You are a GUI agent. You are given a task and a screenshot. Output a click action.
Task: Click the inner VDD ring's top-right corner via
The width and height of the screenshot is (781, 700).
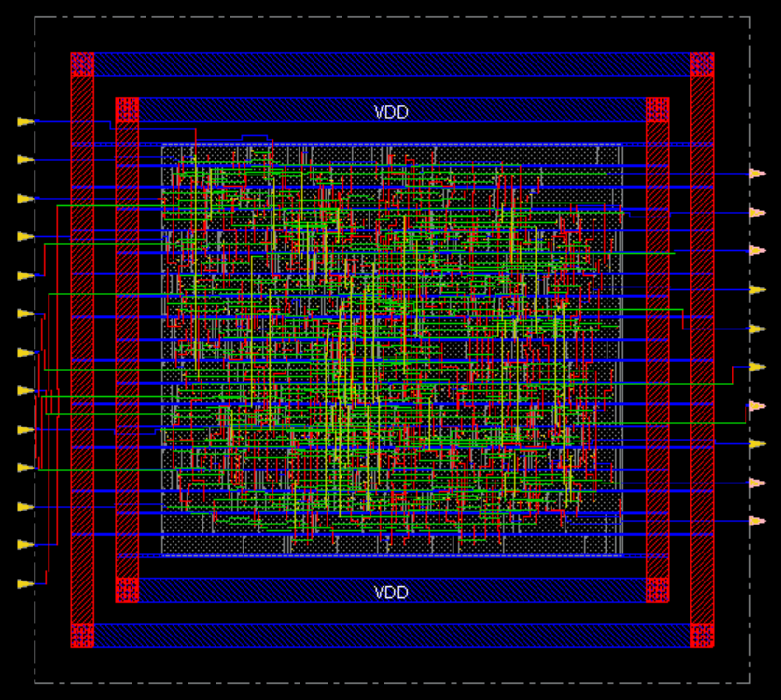point(658,109)
